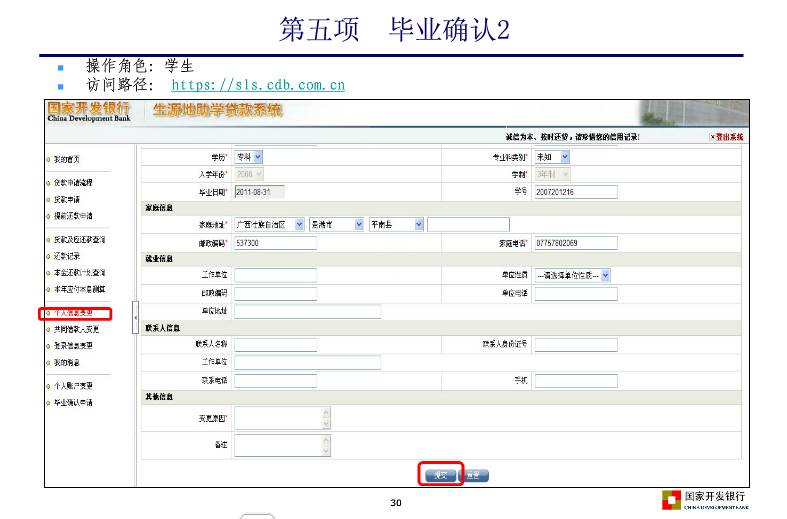The width and height of the screenshot is (787, 519).
Task: Open 个人信息变更 in the sidebar
Action: (x=75, y=314)
